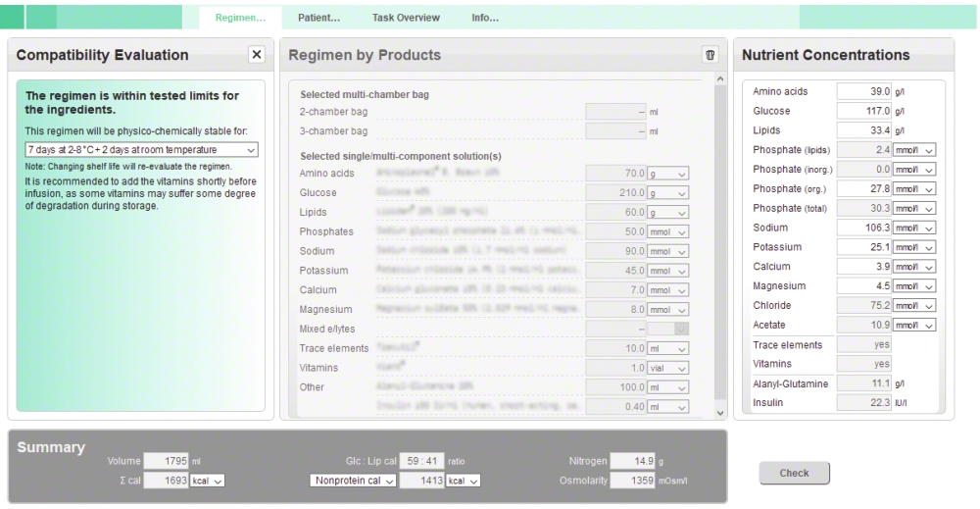Open Phosphate (inorg.) concentration unit dropdown
The width and height of the screenshot is (980, 509).
click(913, 170)
